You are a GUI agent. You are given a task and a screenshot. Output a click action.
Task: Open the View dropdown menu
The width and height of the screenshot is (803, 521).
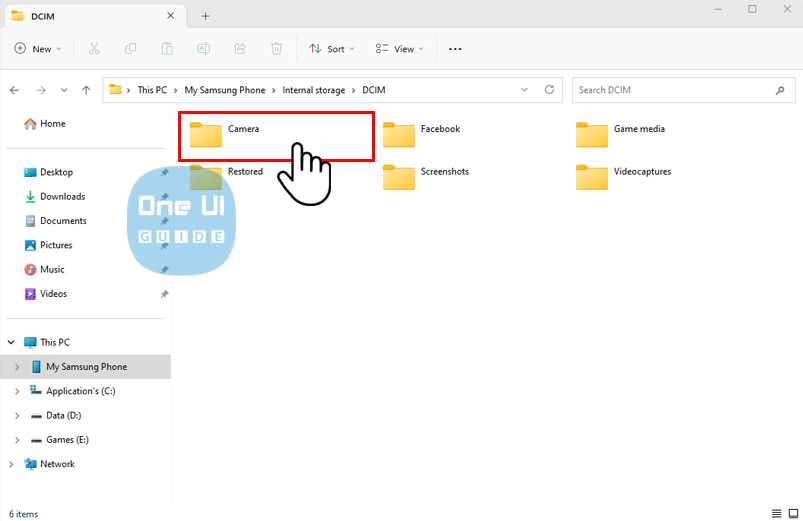point(399,48)
